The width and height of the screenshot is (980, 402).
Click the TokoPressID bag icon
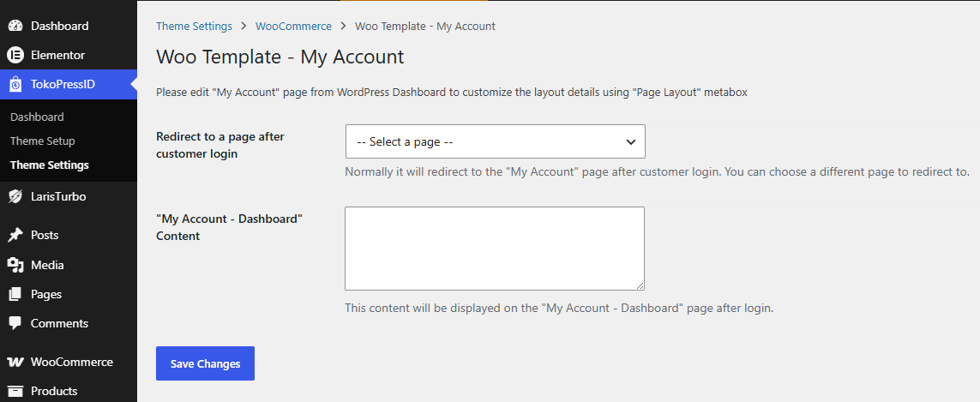15,84
